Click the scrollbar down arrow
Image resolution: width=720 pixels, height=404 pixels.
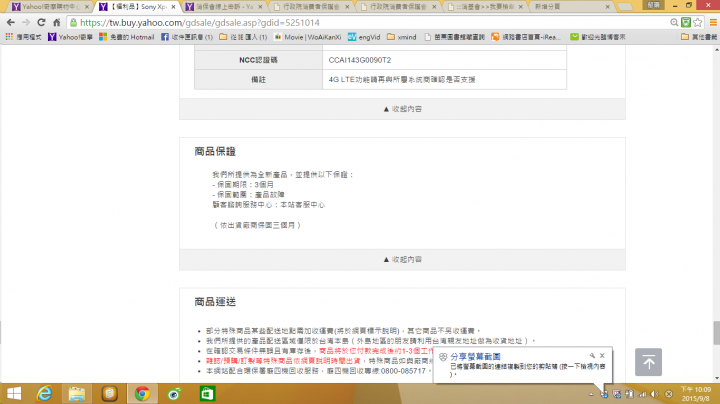click(x=716, y=378)
